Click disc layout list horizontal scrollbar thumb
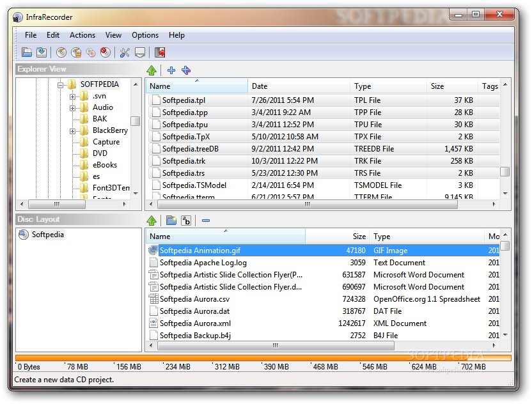The image size is (532, 404). point(276,346)
